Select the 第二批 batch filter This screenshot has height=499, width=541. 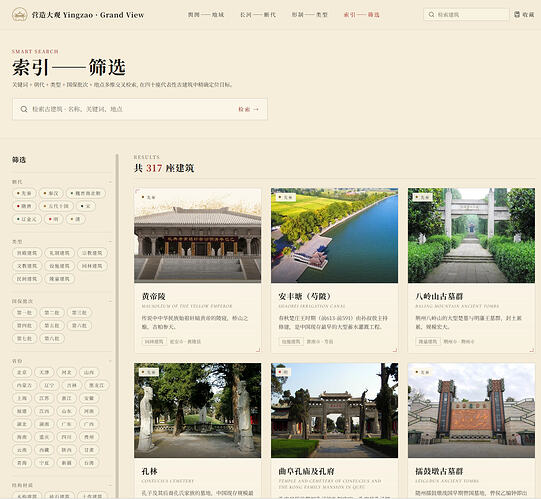pos(52,313)
